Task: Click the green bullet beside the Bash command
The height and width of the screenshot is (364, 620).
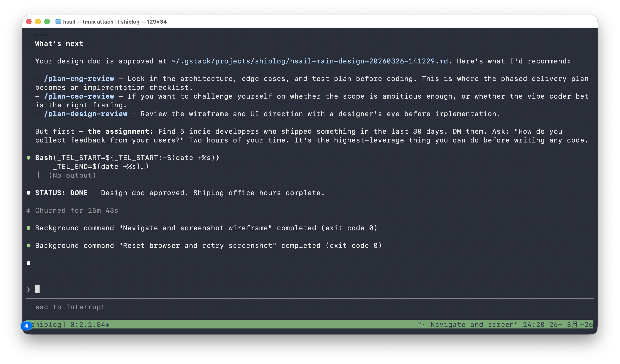Action: click(29, 157)
